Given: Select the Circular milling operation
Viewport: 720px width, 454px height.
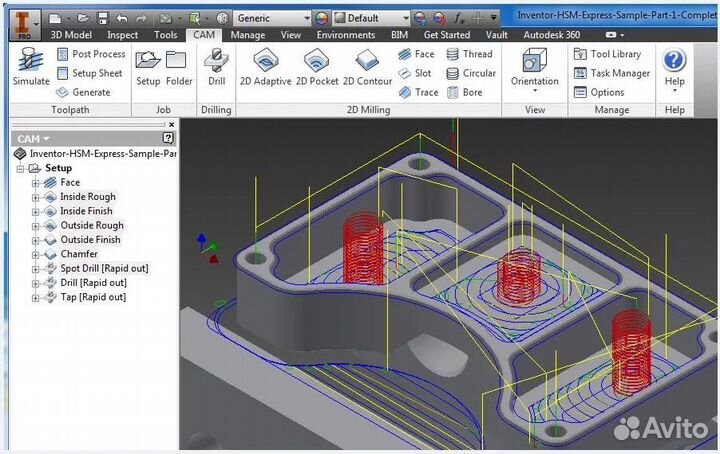Looking at the screenshot, I should click(x=471, y=73).
